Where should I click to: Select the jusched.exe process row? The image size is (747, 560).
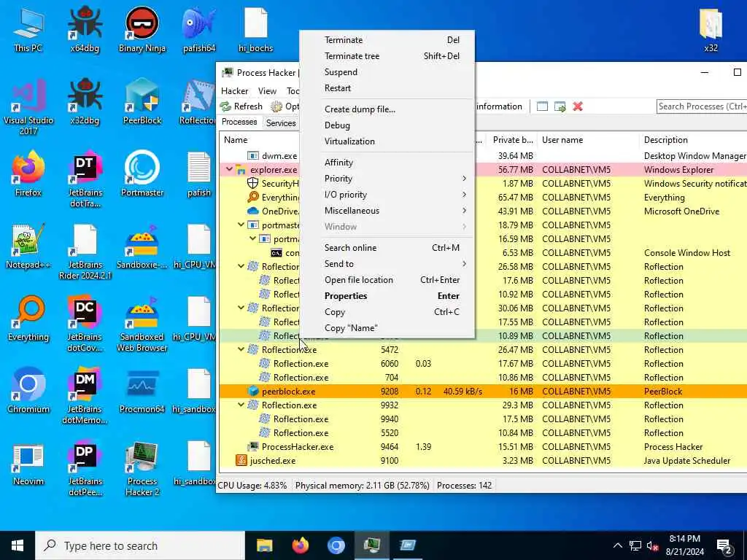tap(483, 461)
